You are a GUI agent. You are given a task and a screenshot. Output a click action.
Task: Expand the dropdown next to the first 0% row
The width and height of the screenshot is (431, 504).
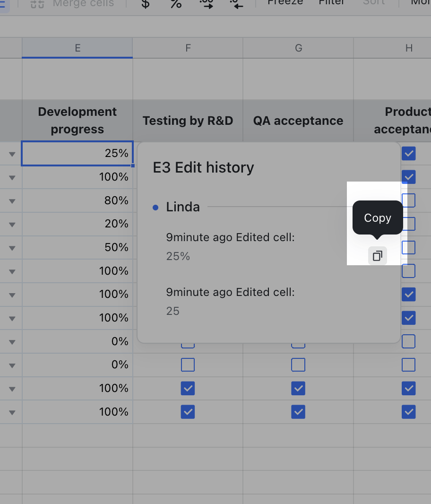coord(11,341)
